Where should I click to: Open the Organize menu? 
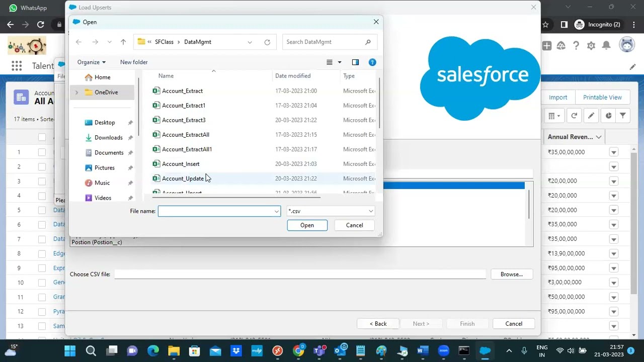92,62
